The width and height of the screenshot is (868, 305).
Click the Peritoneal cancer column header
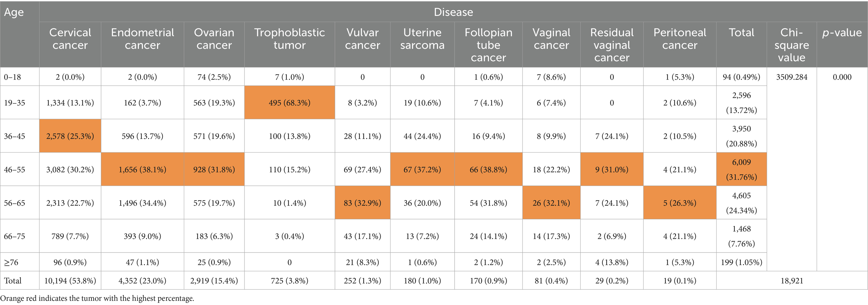[680, 39]
